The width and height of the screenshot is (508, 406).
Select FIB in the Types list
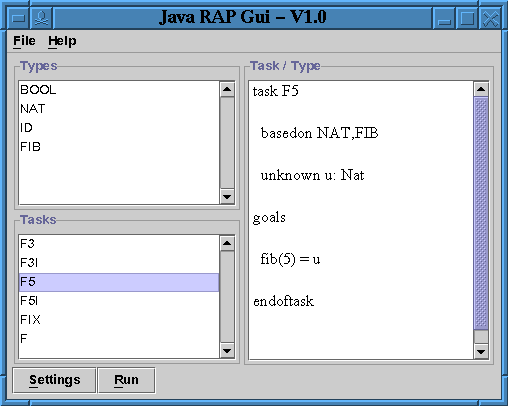coord(119,147)
